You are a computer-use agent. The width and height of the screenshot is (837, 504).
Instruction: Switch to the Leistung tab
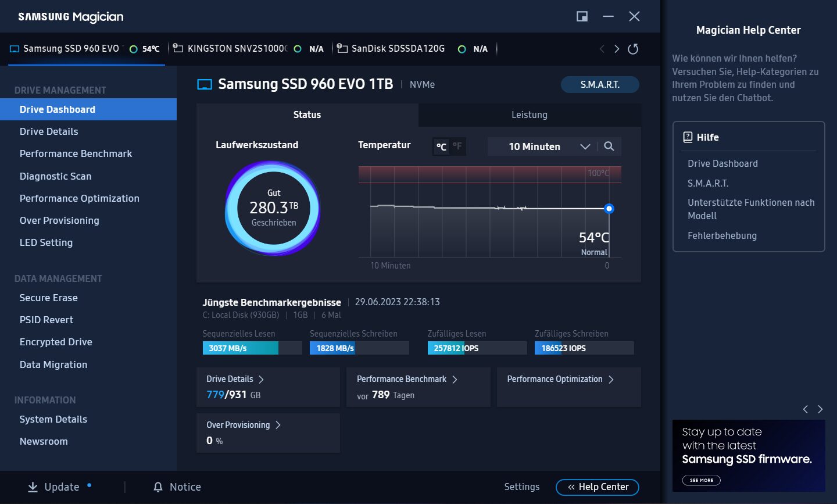(x=530, y=115)
